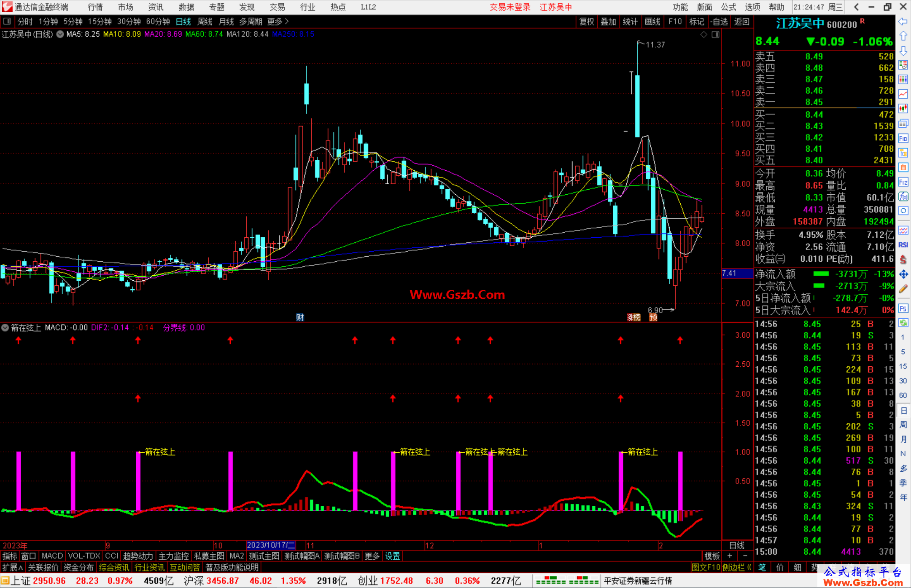Viewport: 911px width, 588px height.
Task: Switch to 60分钟 period
Action: [x=158, y=21]
